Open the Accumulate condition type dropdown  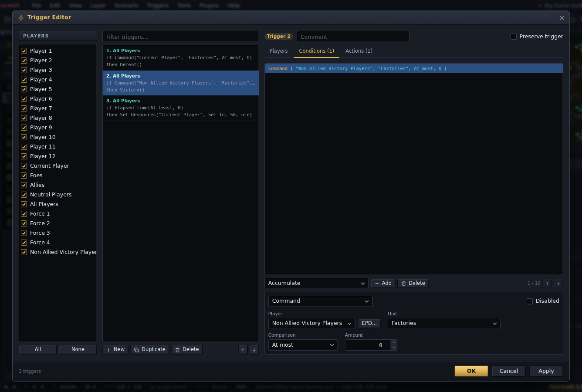316,283
